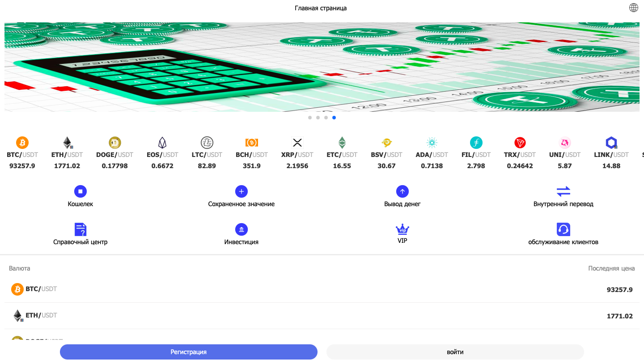The image size is (644, 364).
Task: Open the globe language selector
Action: [634, 8]
